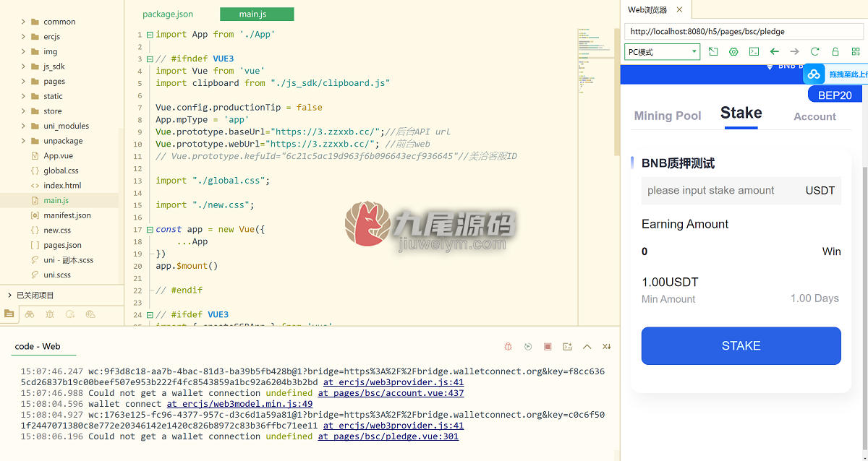Fold code at line 1
Image resolution: width=868 pixels, height=461 pixels.
[150, 34]
